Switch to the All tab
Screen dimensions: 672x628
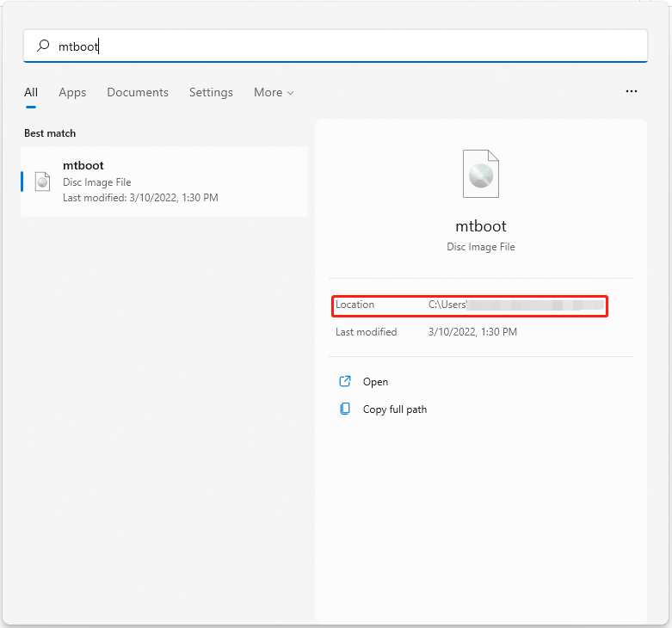coord(31,92)
